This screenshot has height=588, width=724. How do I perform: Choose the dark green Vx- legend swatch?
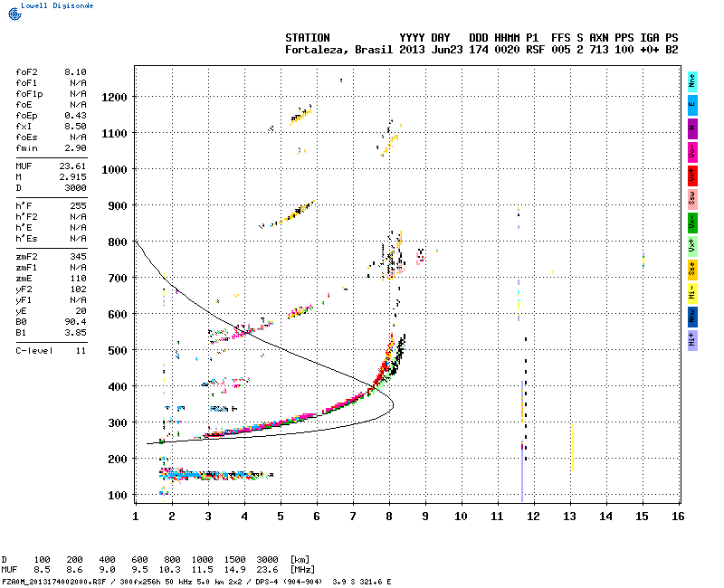692,223
